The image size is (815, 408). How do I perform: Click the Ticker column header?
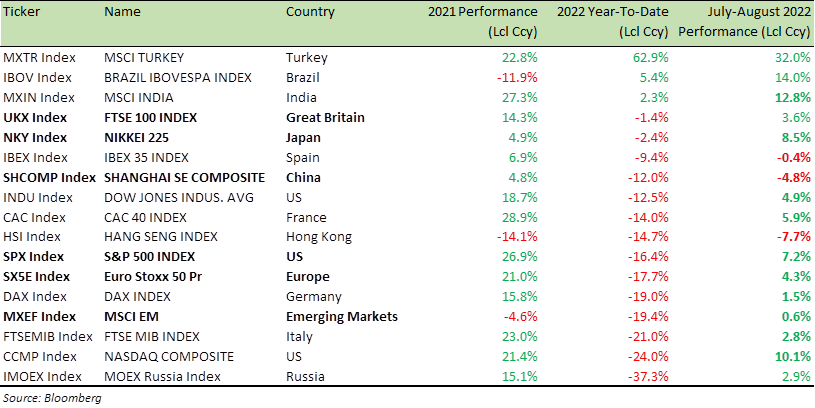coord(21,12)
